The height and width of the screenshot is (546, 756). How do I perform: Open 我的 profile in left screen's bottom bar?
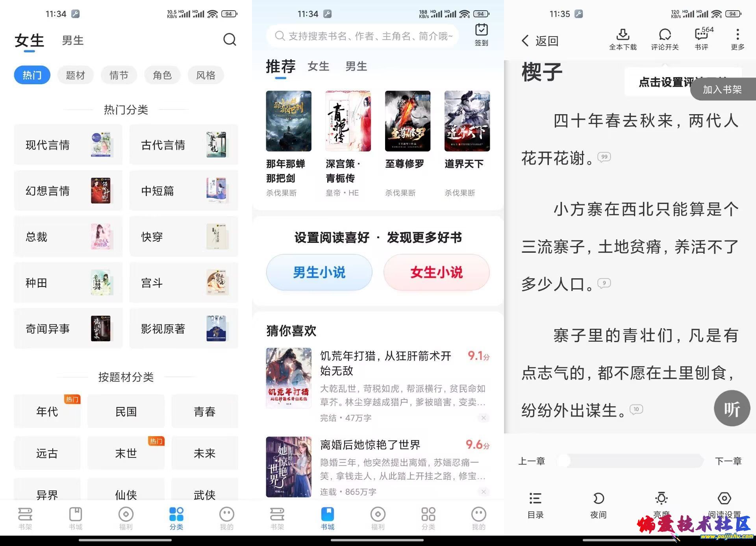click(x=226, y=518)
